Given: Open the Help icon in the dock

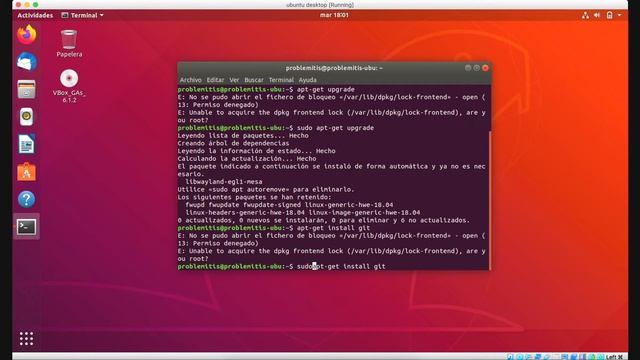Looking at the screenshot, I should click(x=27, y=199).
